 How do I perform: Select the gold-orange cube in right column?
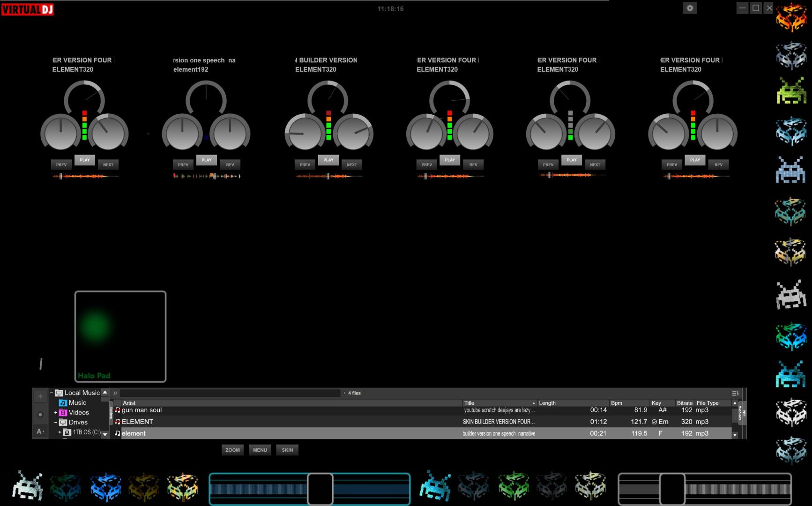click(x=791, y=252)
